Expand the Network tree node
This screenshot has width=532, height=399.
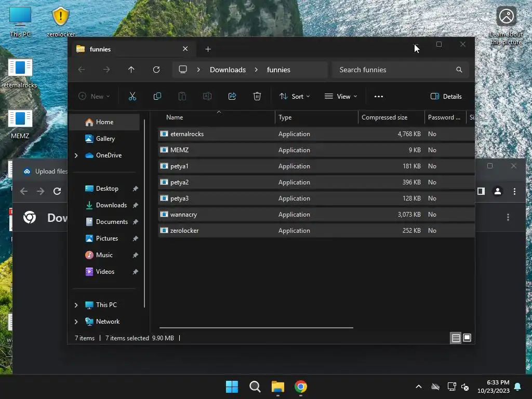(76, 322)
